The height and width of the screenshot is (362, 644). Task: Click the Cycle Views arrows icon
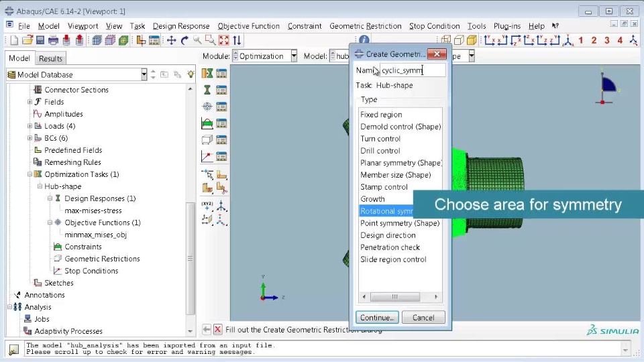tap(237, 40)
